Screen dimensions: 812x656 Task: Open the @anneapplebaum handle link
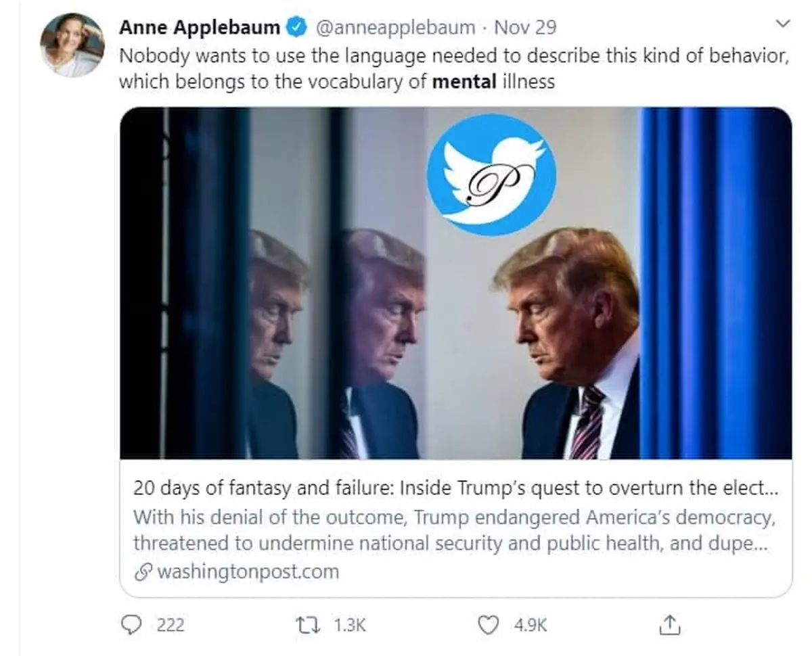[x=395, y=28]
